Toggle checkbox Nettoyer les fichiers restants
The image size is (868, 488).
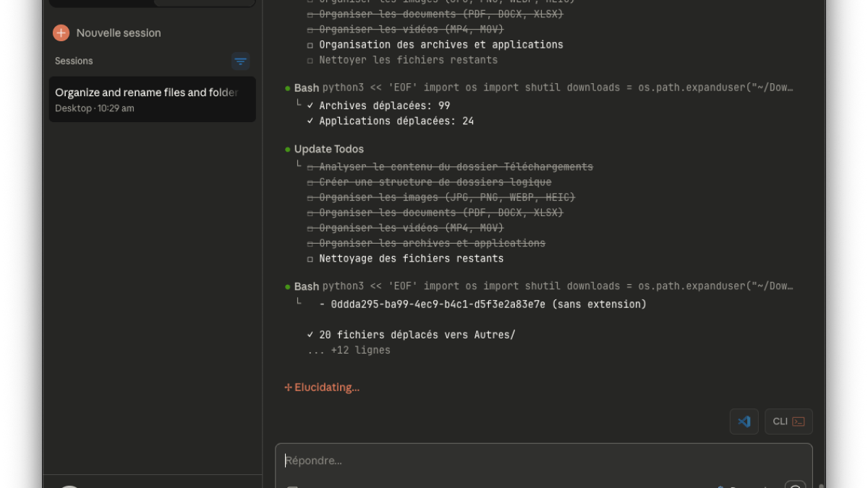tap(310, 60)
